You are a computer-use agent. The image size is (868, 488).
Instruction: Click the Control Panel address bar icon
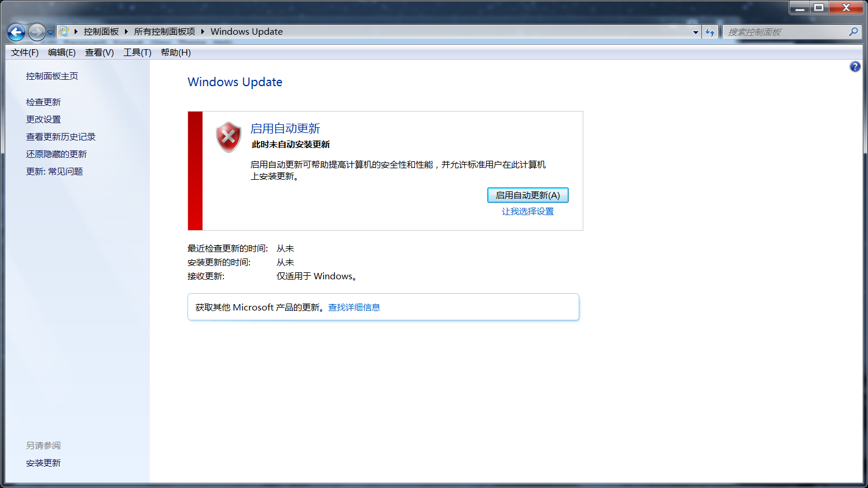pos(64,31)
